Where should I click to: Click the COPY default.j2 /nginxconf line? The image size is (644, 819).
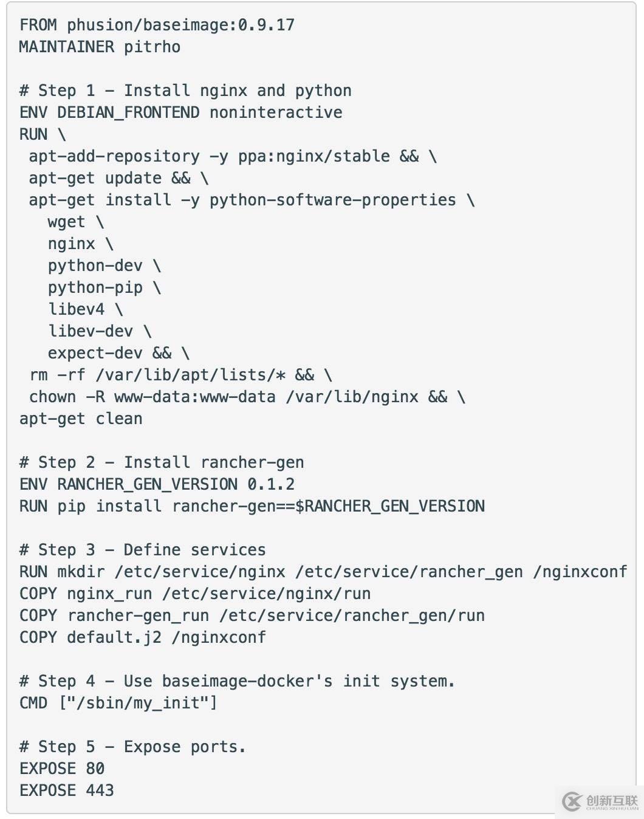pyautogui.click(x=142, y=637)
